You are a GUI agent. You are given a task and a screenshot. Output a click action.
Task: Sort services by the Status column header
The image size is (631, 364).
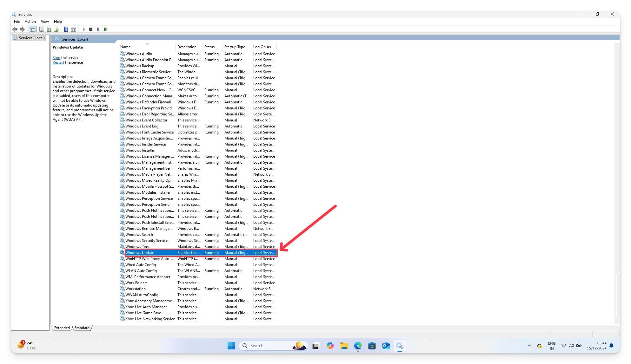coord(209,47)
